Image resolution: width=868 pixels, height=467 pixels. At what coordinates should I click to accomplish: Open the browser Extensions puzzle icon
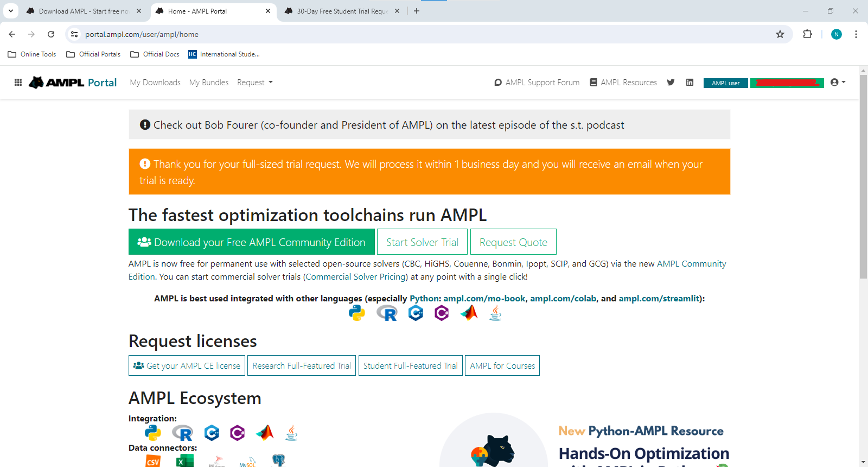click(x=807, y=34)
